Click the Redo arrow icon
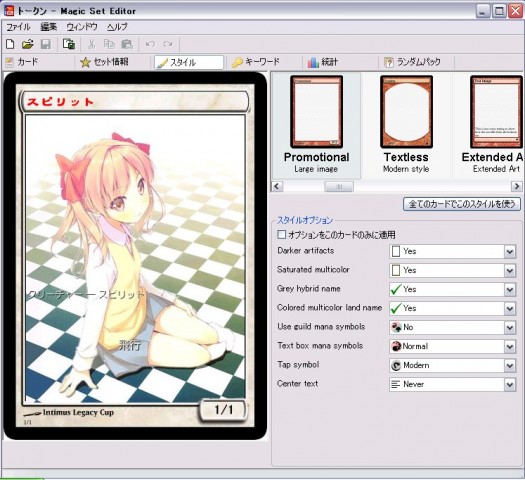 click(168, 44)
